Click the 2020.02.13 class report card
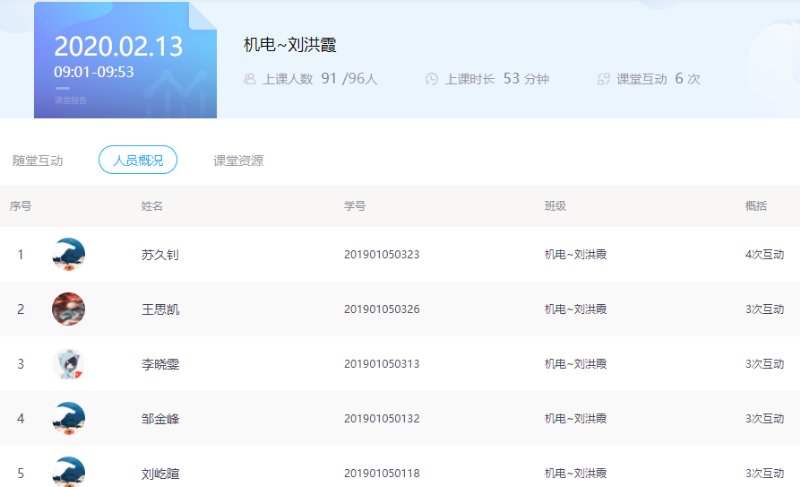Screen dimensions: 800x487 pos(125,60)
